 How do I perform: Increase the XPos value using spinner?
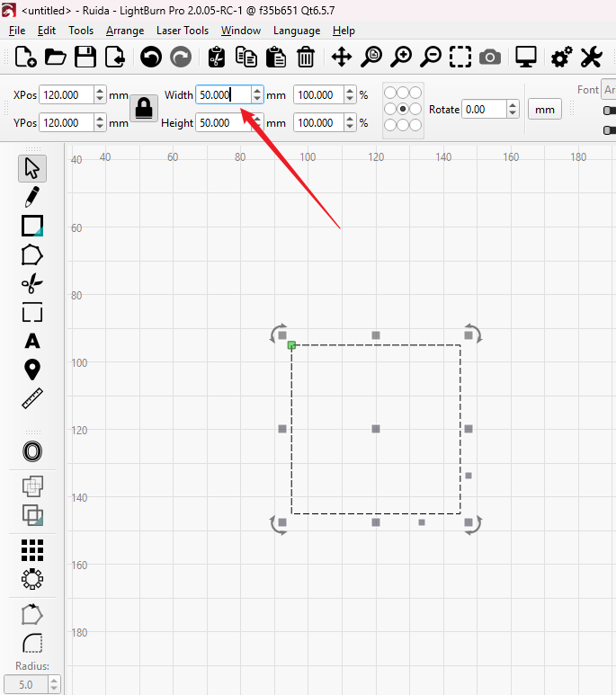[99, 91]
